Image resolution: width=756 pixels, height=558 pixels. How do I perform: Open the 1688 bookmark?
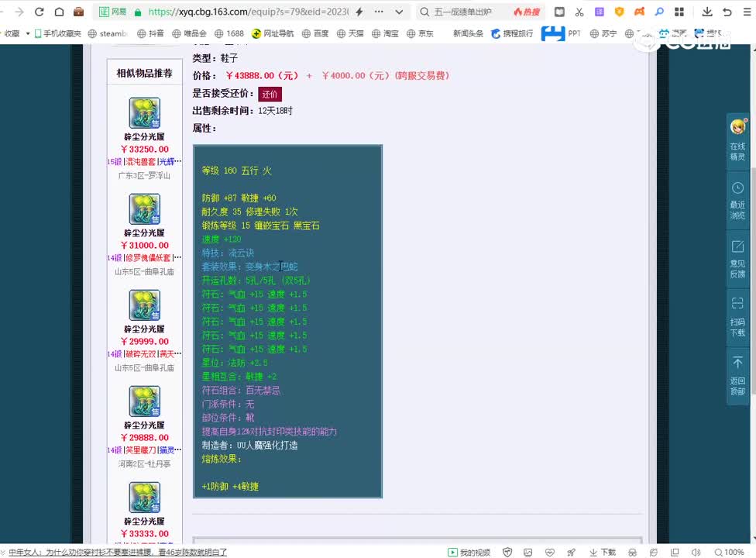coord(229,33)
